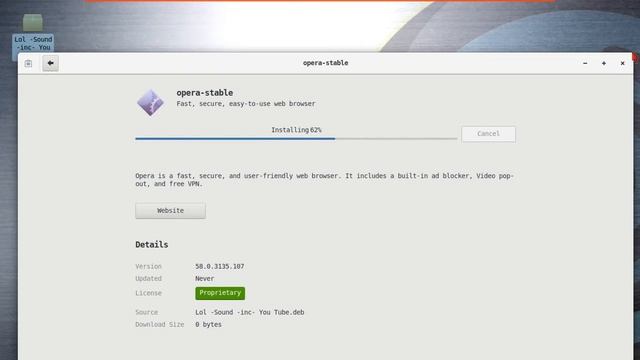Screen dimensions: 640x360
Task: Click the 'Version' label
Action: coord(148,267)
